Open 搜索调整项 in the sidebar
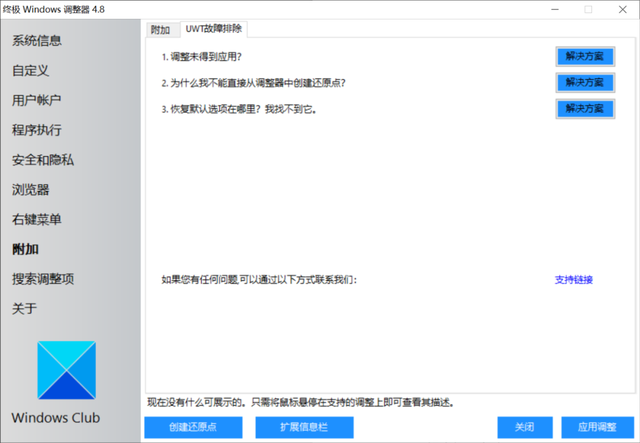 43,279
